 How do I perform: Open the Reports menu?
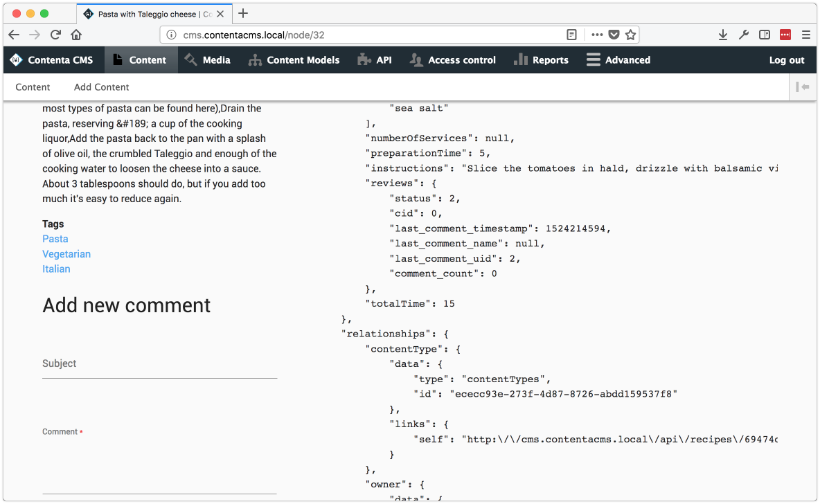point(542,60)
